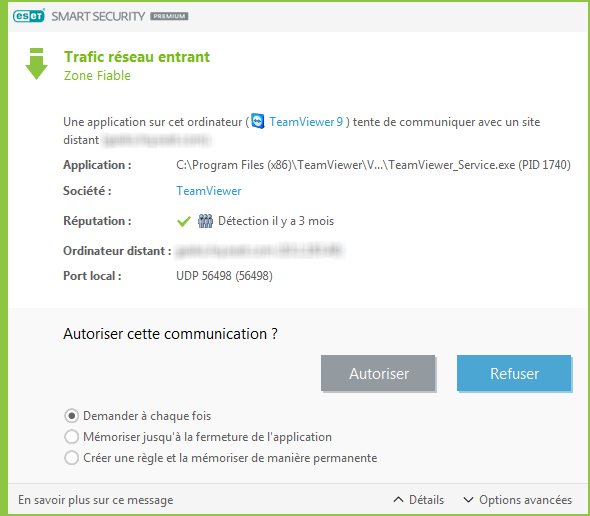
Task: Click the ESET logo icon
Action: tap(29, 16)
